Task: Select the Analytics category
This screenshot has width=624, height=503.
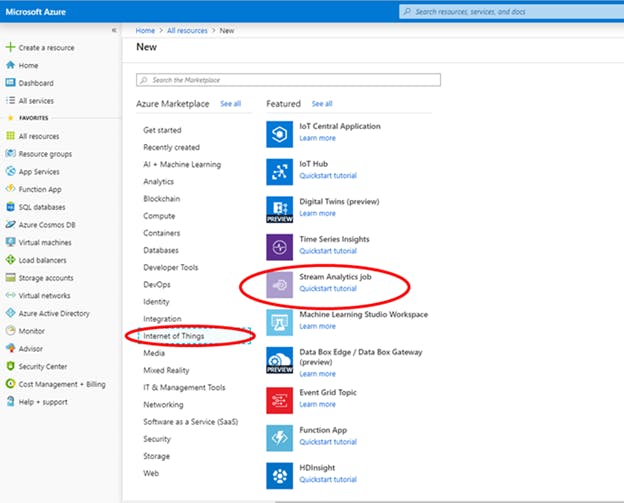Action: (x=158, y=181)
